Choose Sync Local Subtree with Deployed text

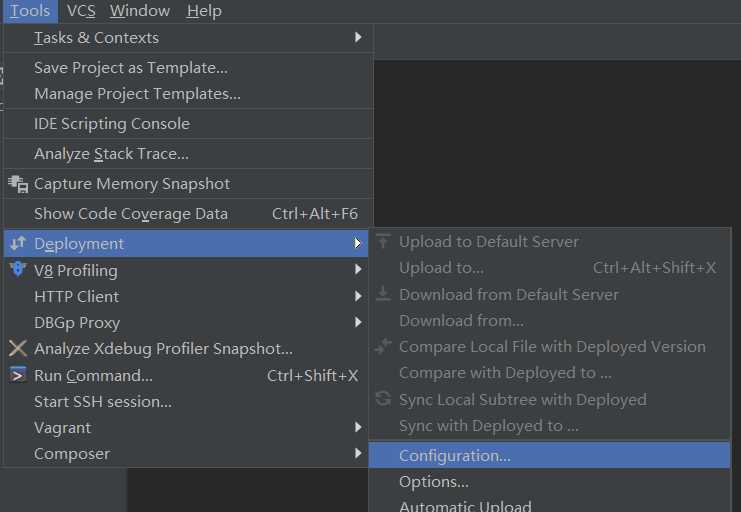pyautogui.click(x=523, y=400)
